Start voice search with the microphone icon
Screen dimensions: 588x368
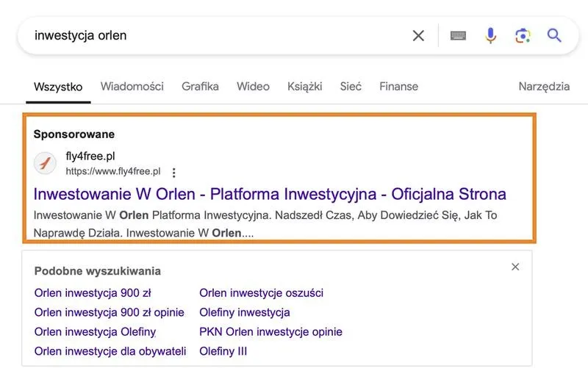pos(490,35)
